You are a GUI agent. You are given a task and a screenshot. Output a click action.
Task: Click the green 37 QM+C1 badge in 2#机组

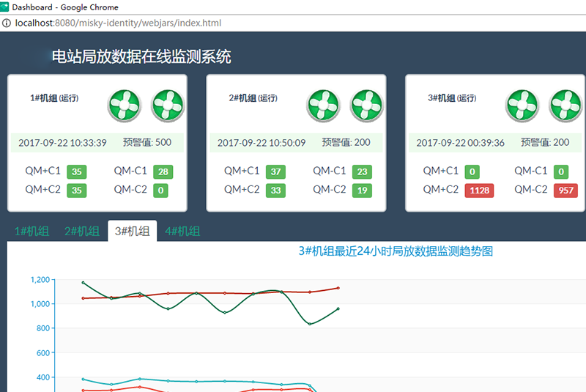coord(275,172)
